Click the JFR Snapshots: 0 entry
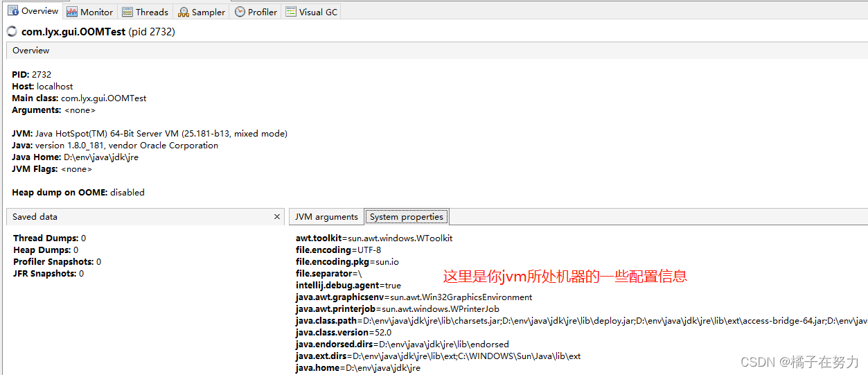This screenshot has width=868, height=375. pos(48,274)
